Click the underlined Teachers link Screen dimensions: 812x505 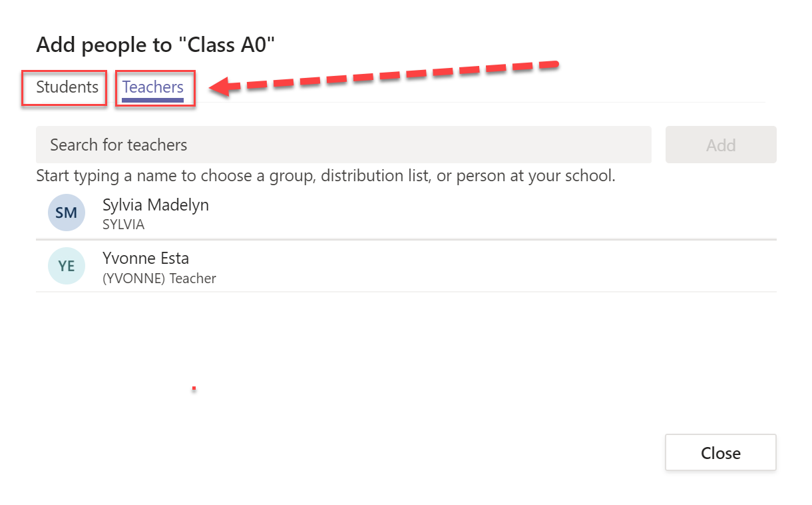(x=153, y=87)
